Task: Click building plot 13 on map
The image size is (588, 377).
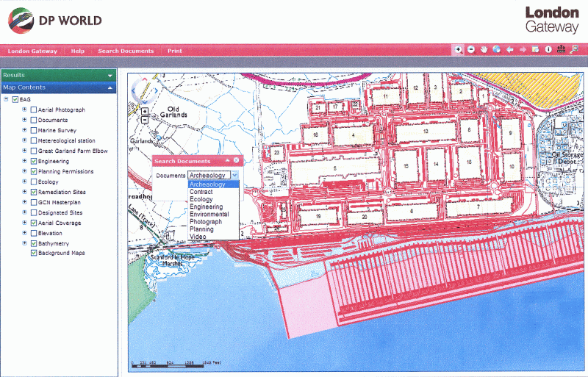Action: pyautogui.click(x=426, y=132)
